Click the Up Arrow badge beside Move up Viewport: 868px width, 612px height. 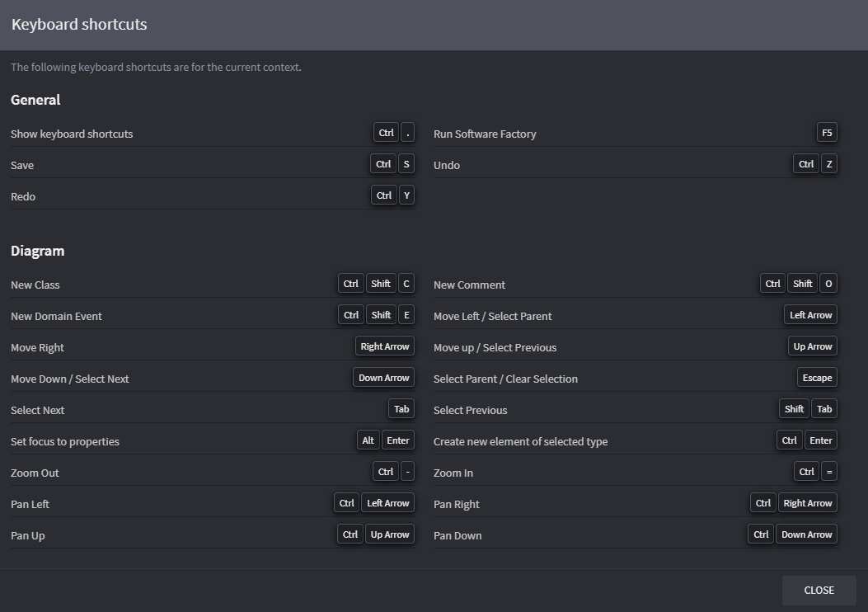pyautogui.click(x=813, y=346)
